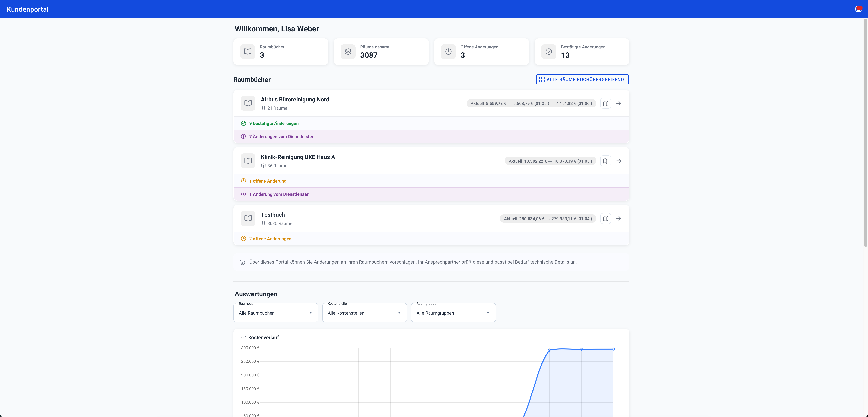
Task: Click the Räume gesamt value 3087
Action: click(369, 55)
